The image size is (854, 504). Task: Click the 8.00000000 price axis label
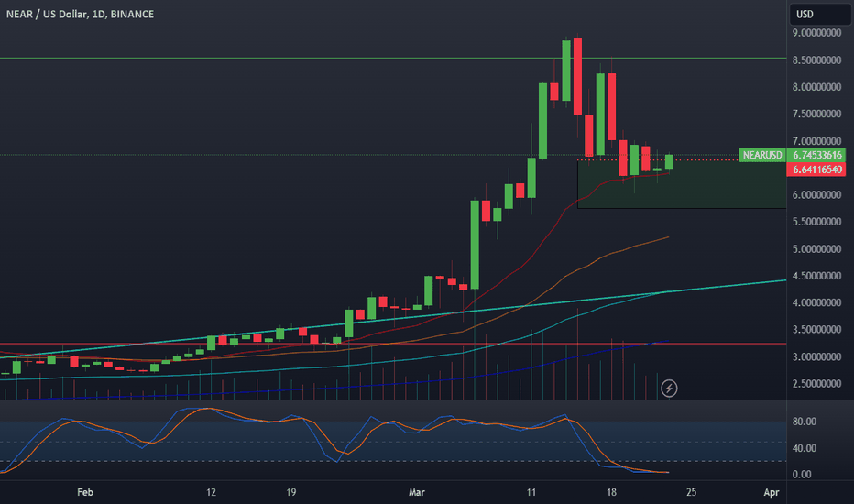coord(817,87)
